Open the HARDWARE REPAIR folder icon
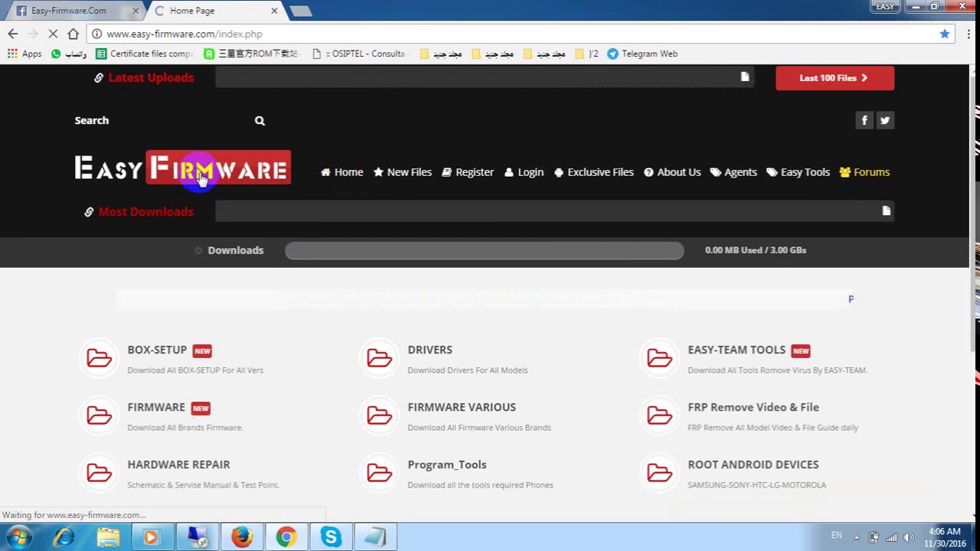Image resolution: width=980 pixels, height=551 pixels. click(99, 472)
